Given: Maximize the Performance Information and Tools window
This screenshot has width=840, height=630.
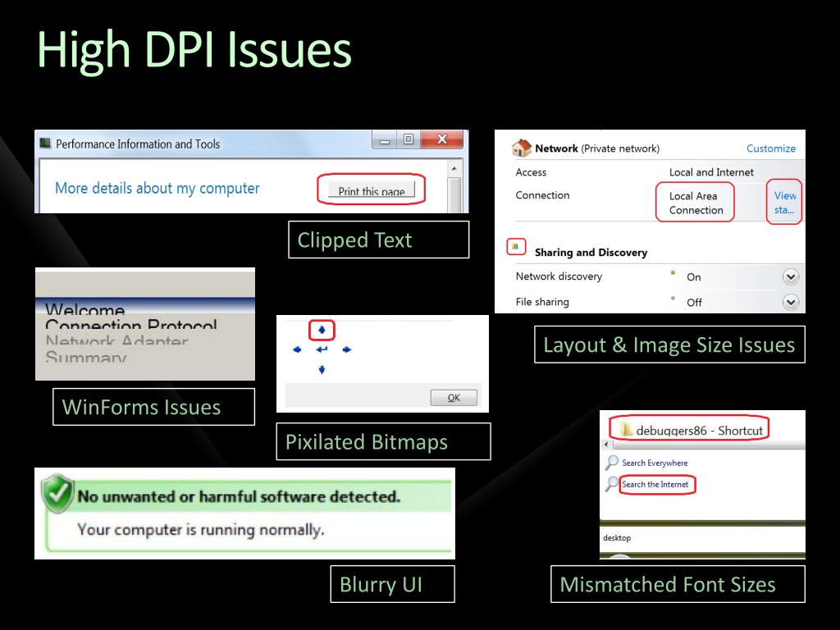Looking at the screenshot, I should pyautogui.click(x=409, y=139).
